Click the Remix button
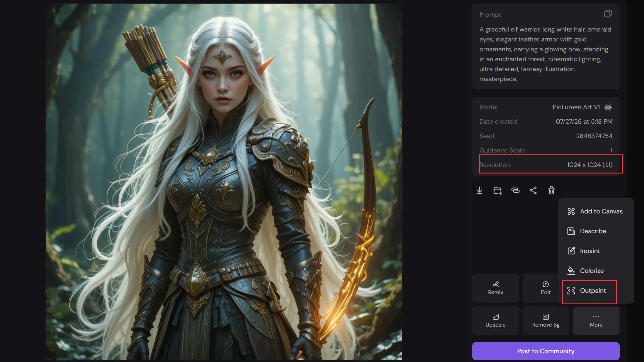 [x=495, y=288]
